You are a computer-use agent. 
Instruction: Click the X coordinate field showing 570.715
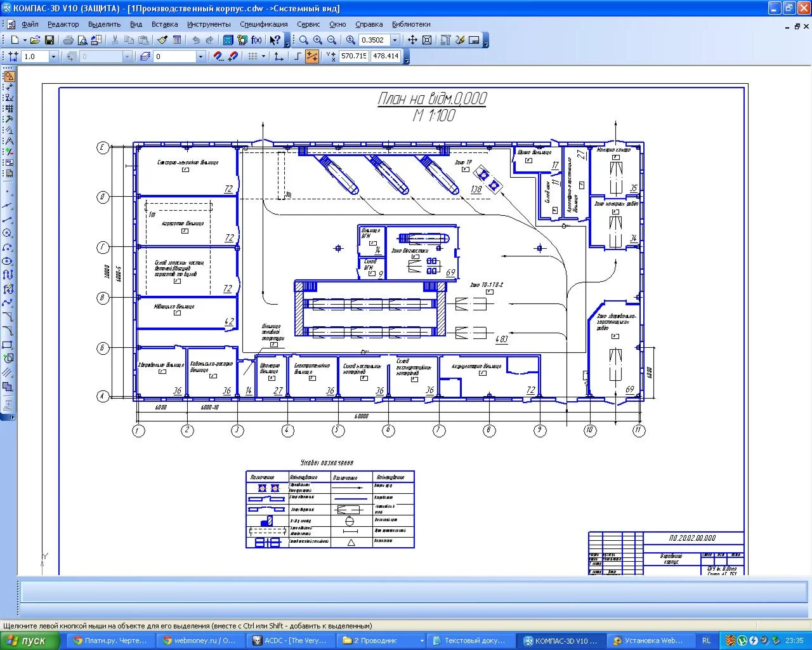coord(353,56)
